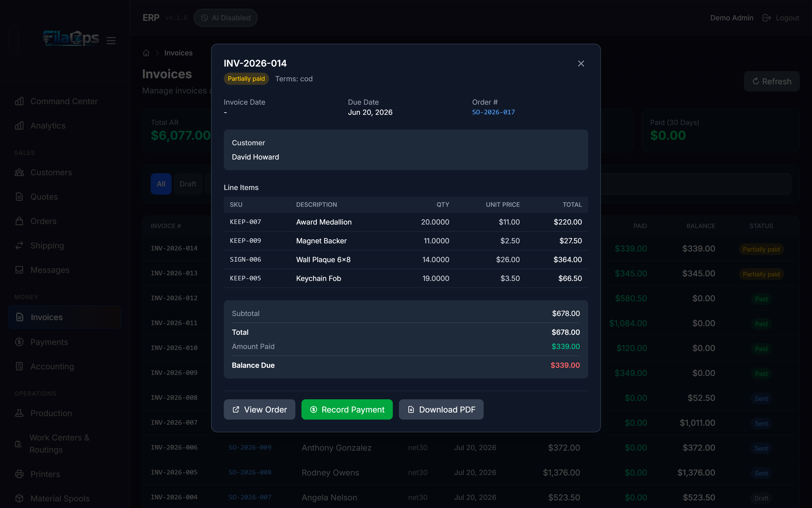Viewport: 812px width, 508px height.
Task: Open SO-2026-007 order link in table
Action: [250, 497]
